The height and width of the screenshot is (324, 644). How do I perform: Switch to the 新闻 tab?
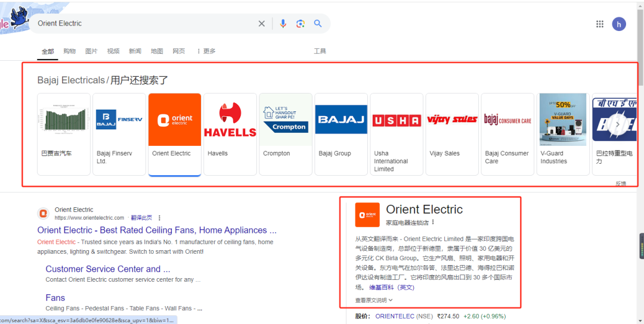(135, 51)
